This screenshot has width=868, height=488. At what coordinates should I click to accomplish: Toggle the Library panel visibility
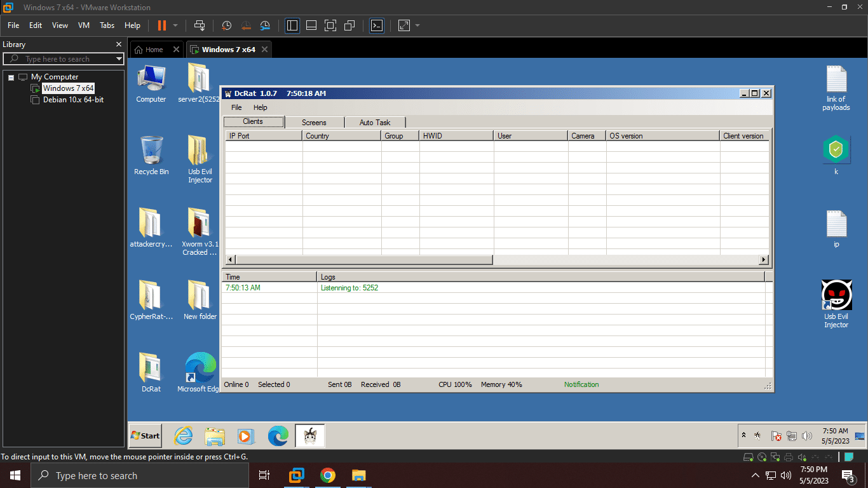click(292, 25)
